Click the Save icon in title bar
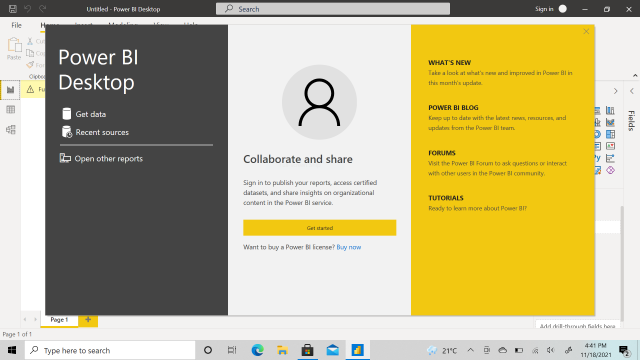The image size is (640, 360). pos(13,9)
